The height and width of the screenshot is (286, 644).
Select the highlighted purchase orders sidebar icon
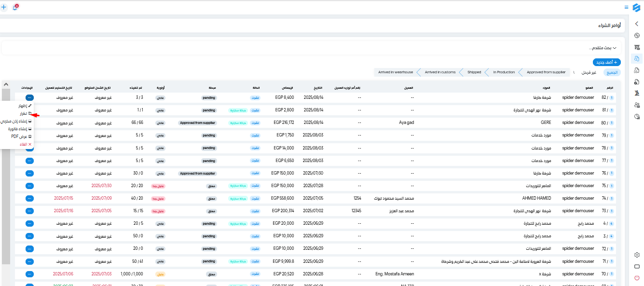[637, 58]
